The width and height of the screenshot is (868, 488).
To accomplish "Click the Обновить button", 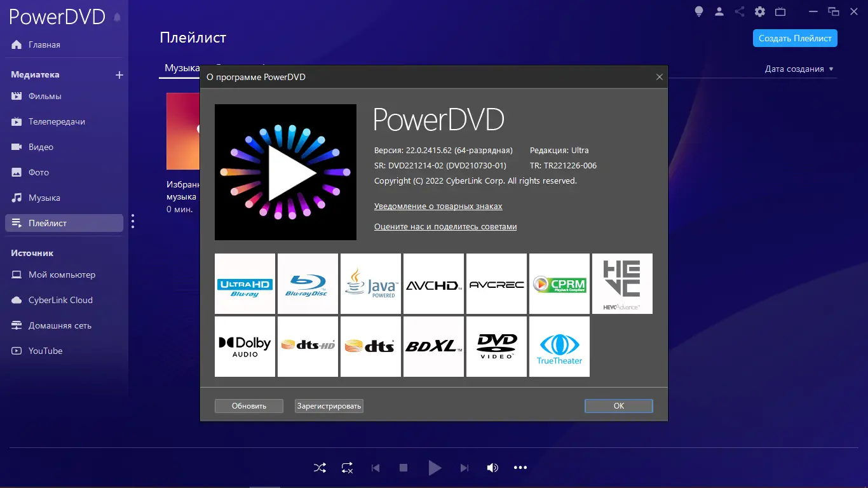I will [x=249, y=406].
